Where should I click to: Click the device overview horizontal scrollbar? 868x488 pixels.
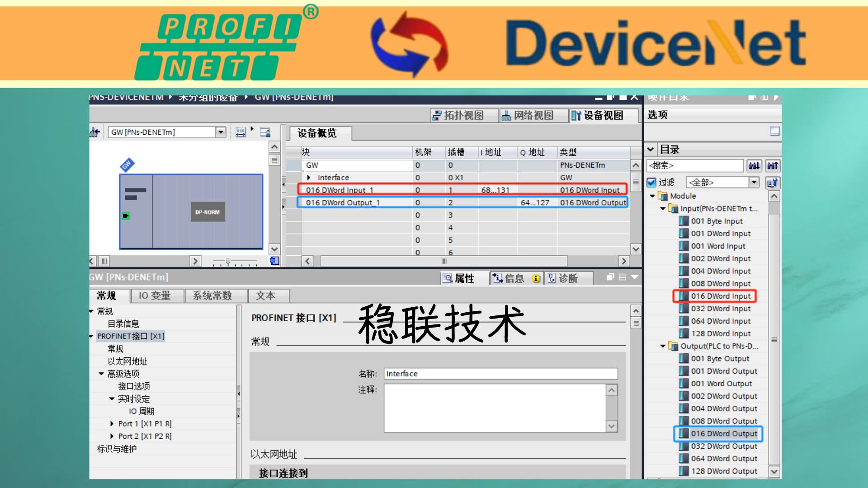444,261
